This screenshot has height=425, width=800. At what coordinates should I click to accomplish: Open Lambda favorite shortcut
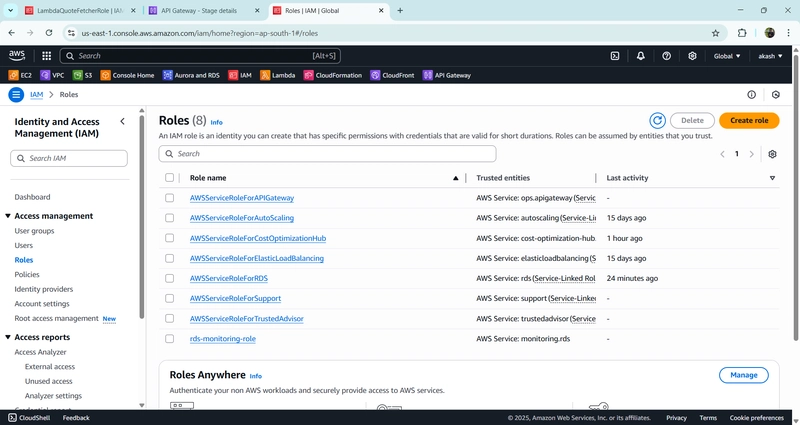click(278, 75)
